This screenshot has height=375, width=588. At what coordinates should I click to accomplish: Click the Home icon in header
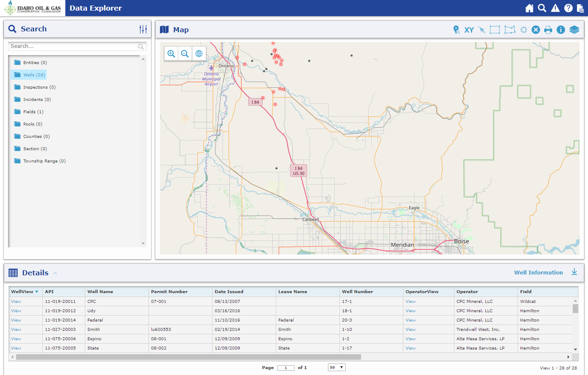529,8
